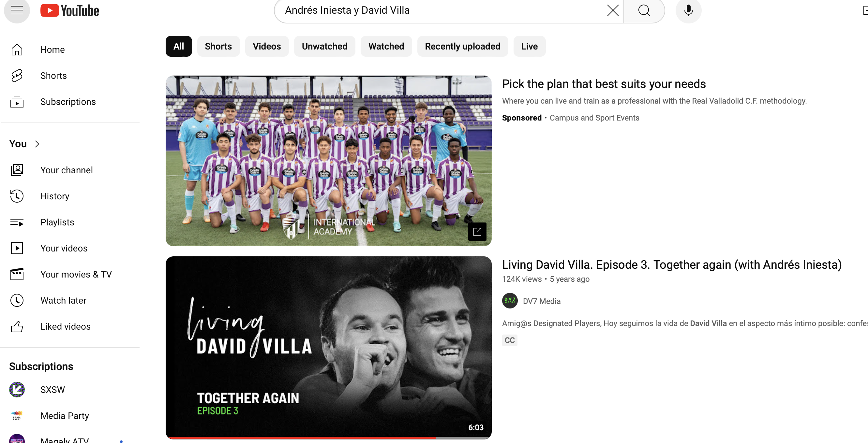The height and width of the screenshot is (443, 868).
Task: Clear the search box text
Action: click(x=613, y=10)
